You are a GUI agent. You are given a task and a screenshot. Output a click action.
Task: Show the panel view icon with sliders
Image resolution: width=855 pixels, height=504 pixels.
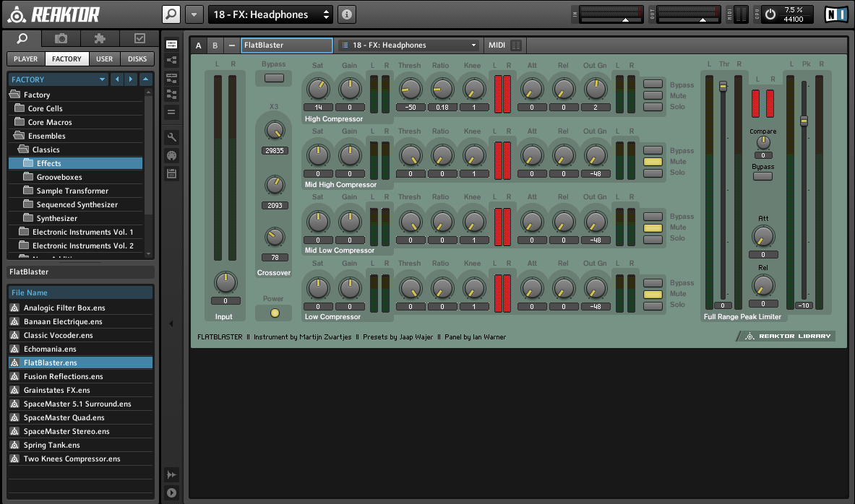[171, 45]
